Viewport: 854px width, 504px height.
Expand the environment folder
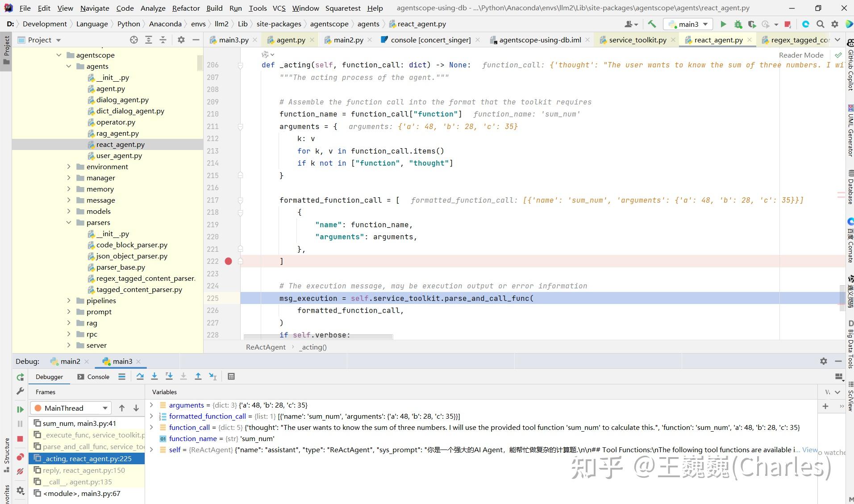coord(69,167)
